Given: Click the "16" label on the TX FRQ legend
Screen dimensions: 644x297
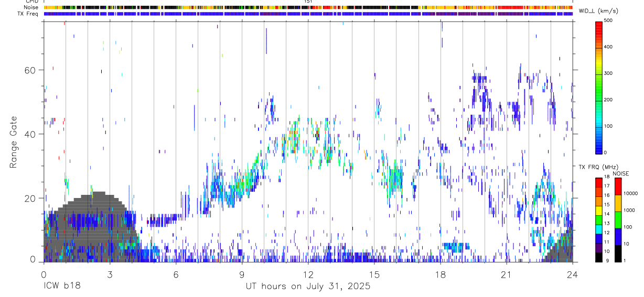Looking at the screenshot, I should 607,195.
